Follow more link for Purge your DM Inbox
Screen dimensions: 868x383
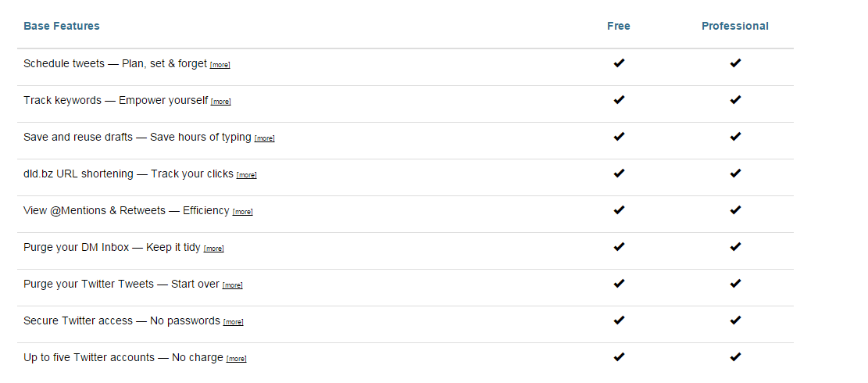point(213,249)
